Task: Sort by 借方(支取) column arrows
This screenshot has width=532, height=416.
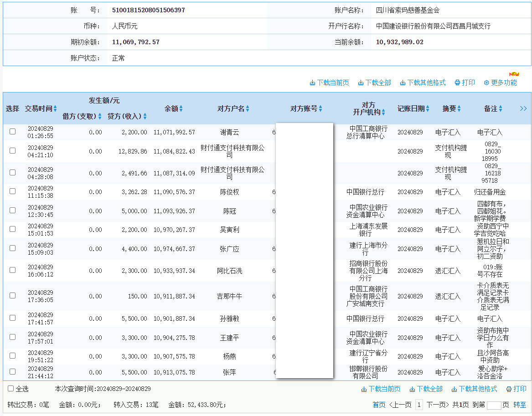Action: point(100,116)
